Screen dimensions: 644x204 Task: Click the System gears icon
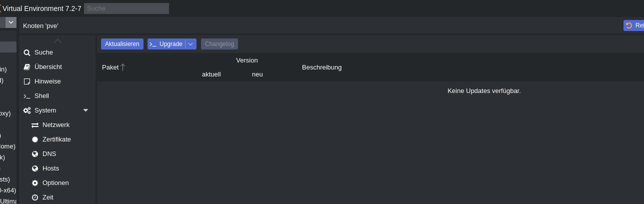[x=27, y=110]
